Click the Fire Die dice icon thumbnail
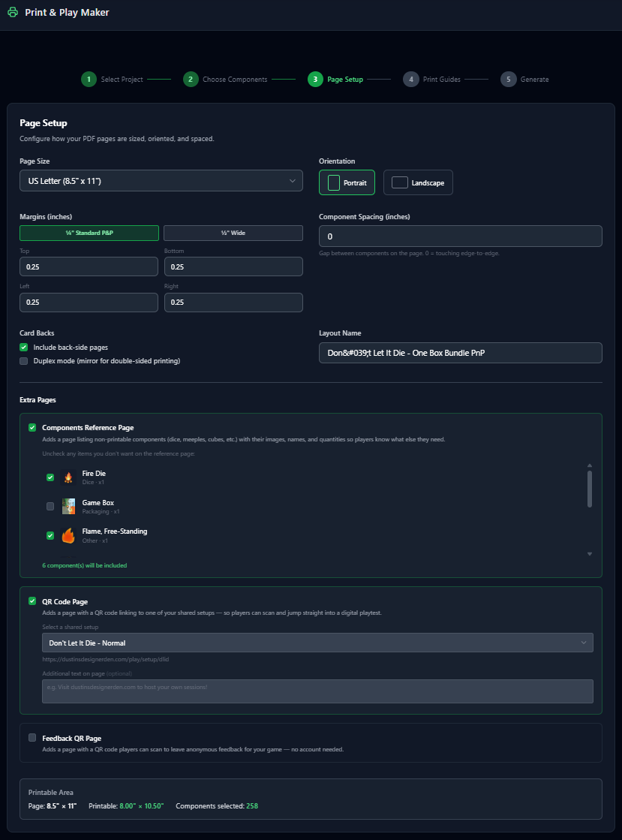622x840 pixels. [68, 477]
